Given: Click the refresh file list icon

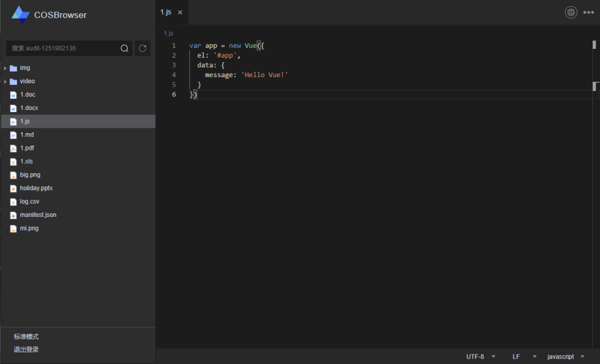Looking at the screenshot, I should click(x=142, y=48).
